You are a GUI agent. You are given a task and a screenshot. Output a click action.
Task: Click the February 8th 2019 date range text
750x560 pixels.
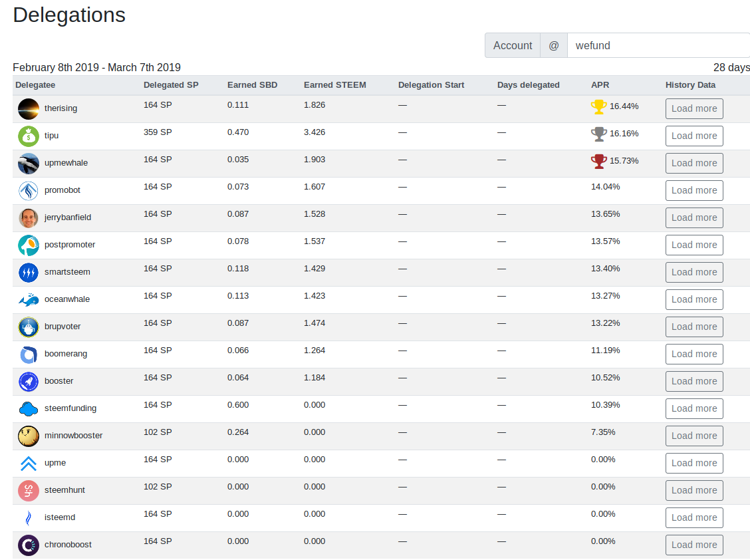[x=96, y=67]
